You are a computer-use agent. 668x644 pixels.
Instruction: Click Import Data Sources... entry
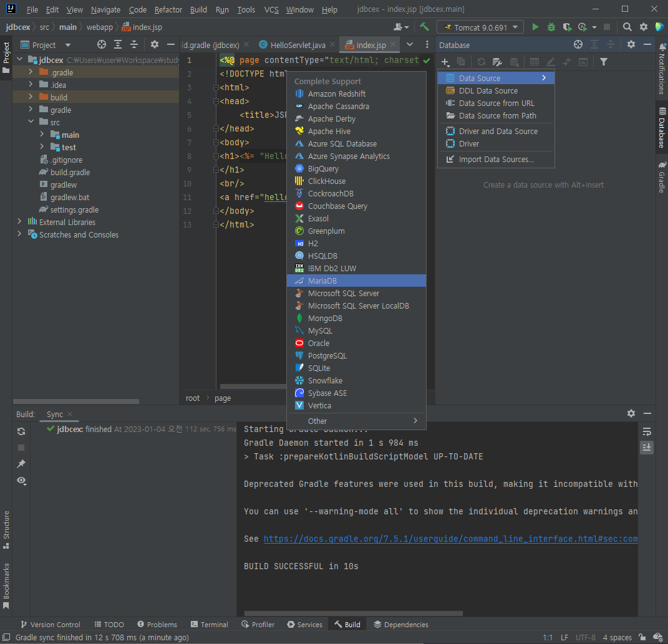[x=496, y=160]
